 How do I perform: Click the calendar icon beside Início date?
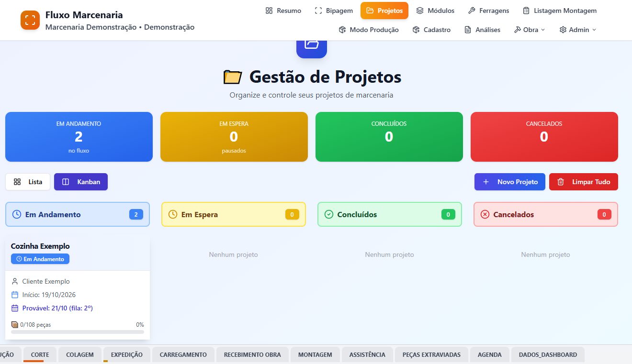[x=15, y=295]
